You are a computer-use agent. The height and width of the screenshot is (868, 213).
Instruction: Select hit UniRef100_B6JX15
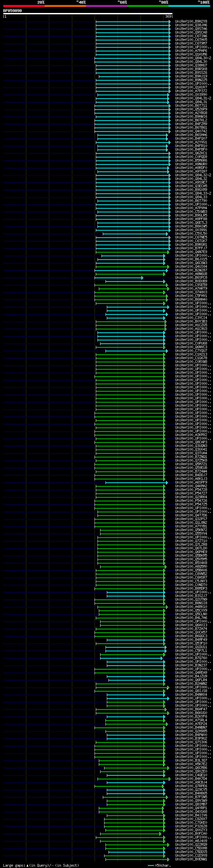point(191,259)
